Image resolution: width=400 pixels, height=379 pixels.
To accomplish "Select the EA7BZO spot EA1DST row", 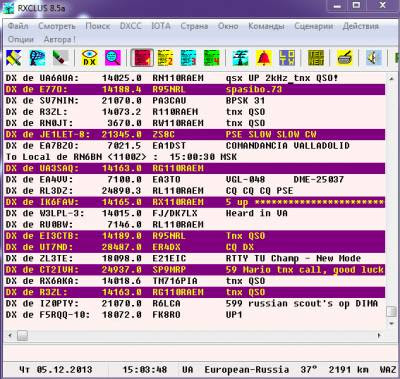I will [x=195, y=146].
